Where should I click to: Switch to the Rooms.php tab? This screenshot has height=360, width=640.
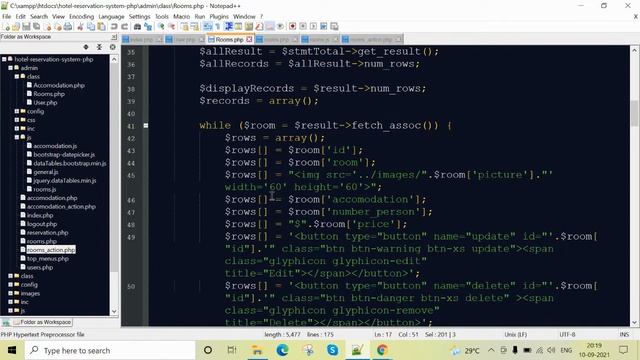click(x=229, y=40)
